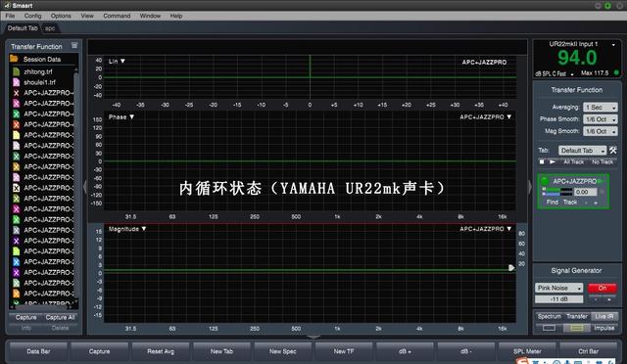627x364 pixels.
Task: Click Find delay for APC+JAZZPRO
Action: [553, 203]
